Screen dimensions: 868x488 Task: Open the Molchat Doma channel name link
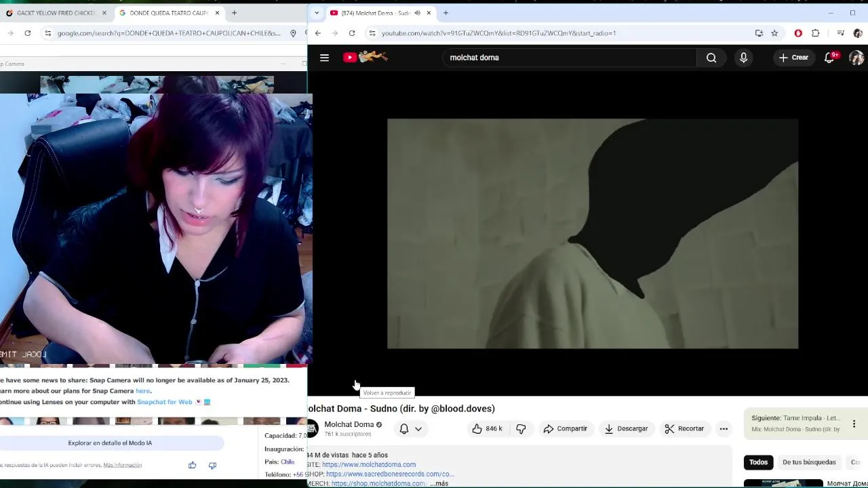click(x=349, y=424)
